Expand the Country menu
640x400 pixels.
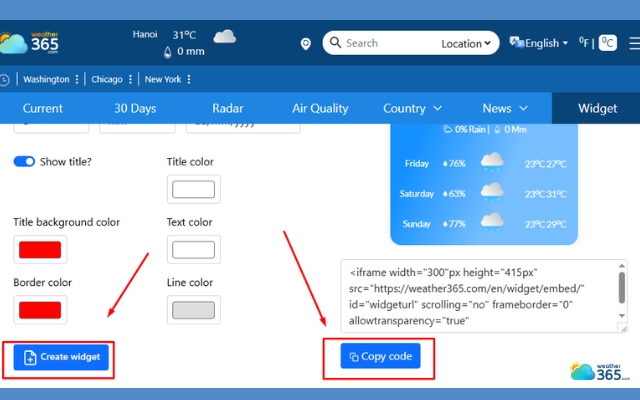412,108
